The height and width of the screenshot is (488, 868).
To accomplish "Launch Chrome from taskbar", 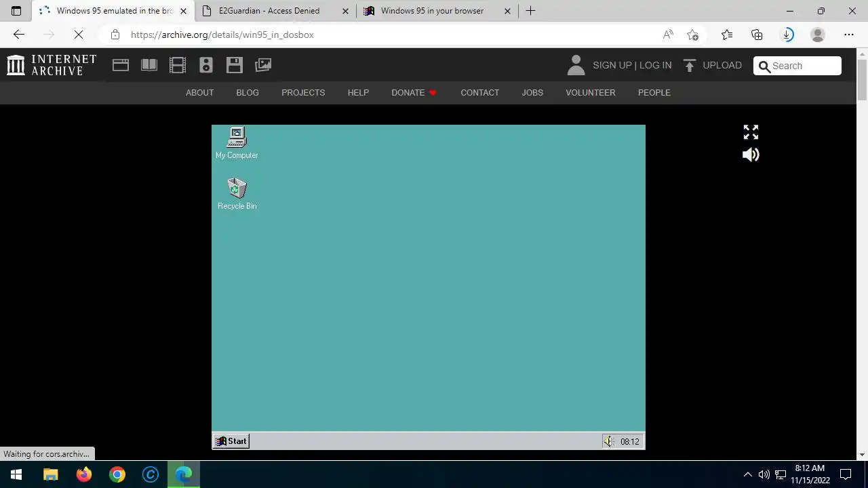I will [x=117, y=474].
